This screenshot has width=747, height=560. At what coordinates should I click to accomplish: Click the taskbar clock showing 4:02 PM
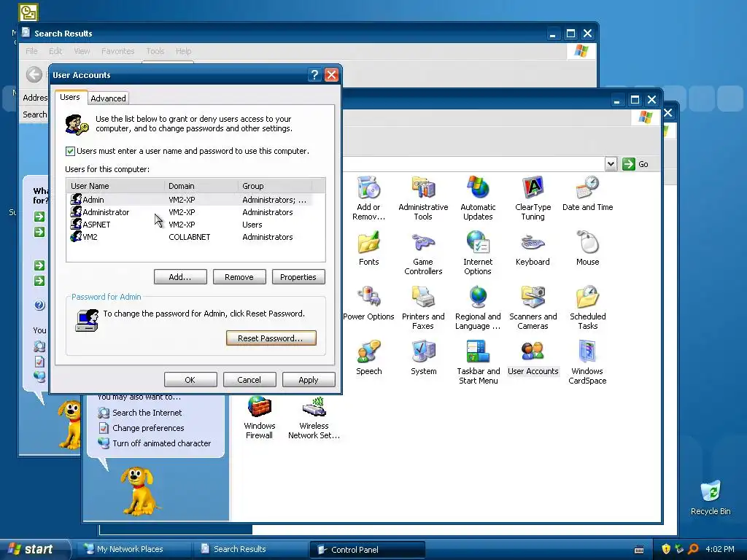click(x=719, y=549)
